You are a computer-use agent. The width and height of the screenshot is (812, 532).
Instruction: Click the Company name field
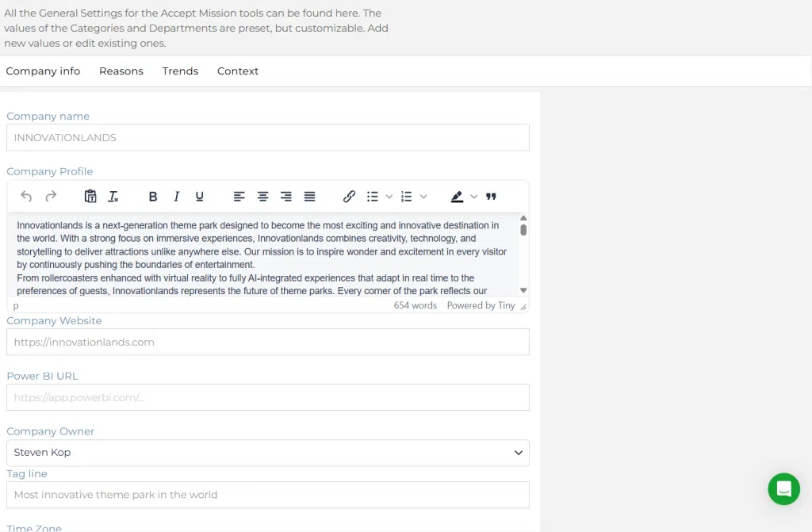point(268,137)
